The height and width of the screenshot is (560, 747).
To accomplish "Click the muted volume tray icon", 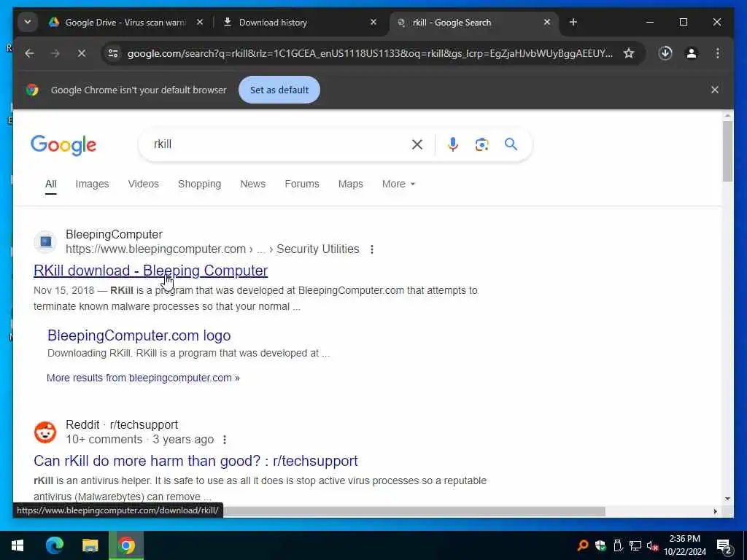I will point(652,545).
